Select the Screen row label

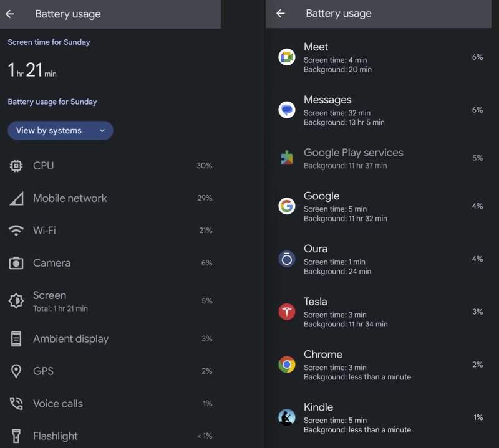50,295
